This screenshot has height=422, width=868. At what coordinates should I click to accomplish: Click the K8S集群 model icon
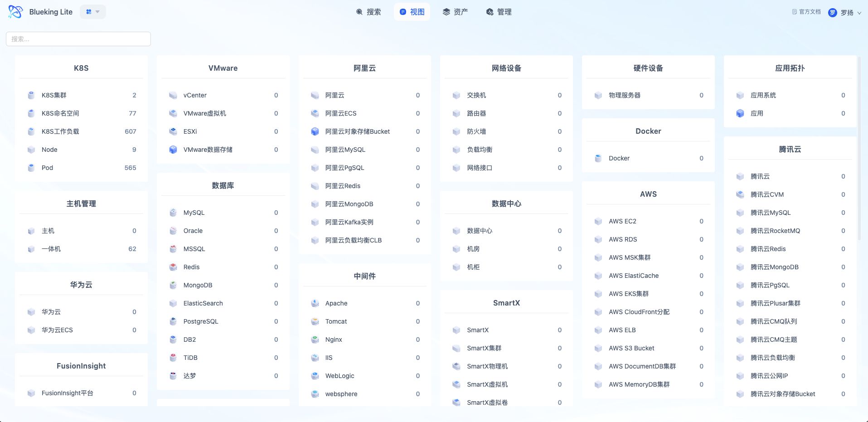(31, 95)
